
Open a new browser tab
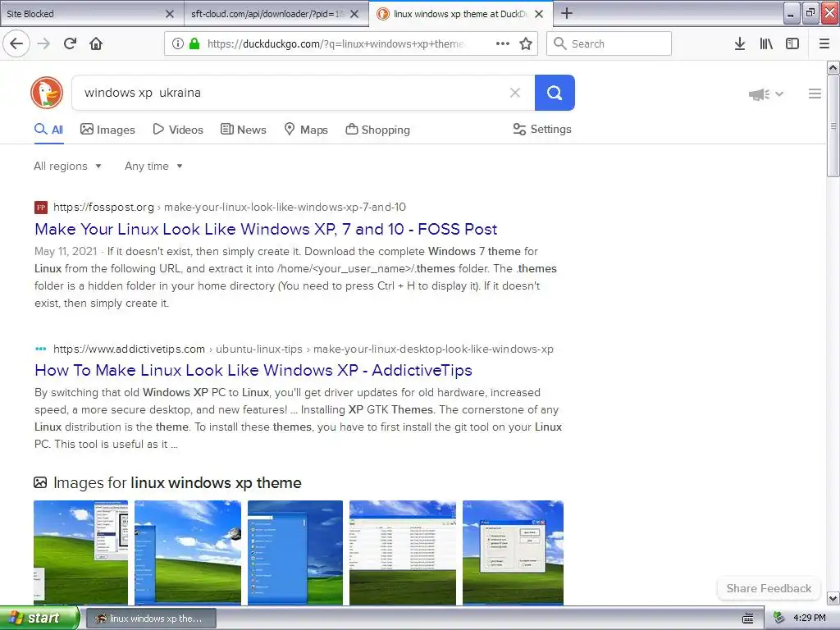566,13
